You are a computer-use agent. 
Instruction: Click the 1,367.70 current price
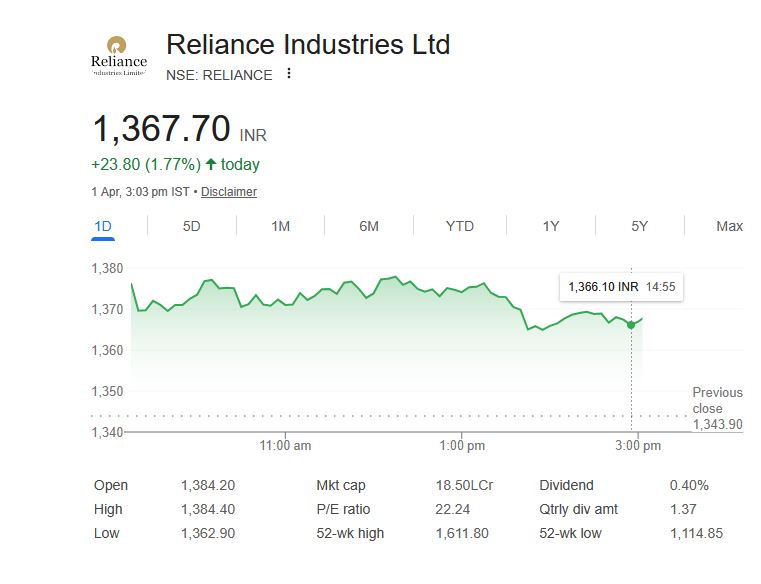click(161, 129)
